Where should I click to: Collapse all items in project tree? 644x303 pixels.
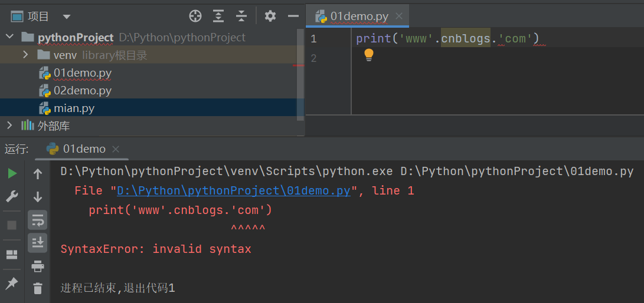tap(241, 16)
